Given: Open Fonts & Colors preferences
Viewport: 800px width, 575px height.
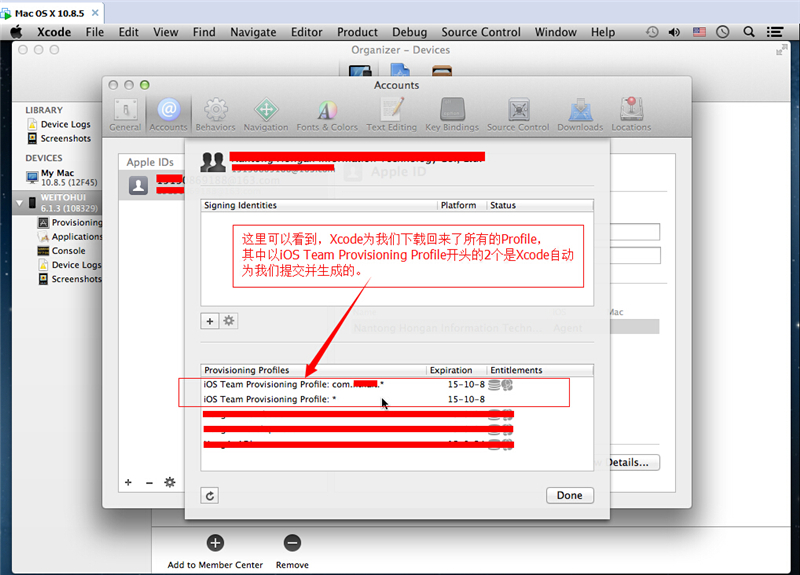Looking at the screenshot, I should 327,115.
